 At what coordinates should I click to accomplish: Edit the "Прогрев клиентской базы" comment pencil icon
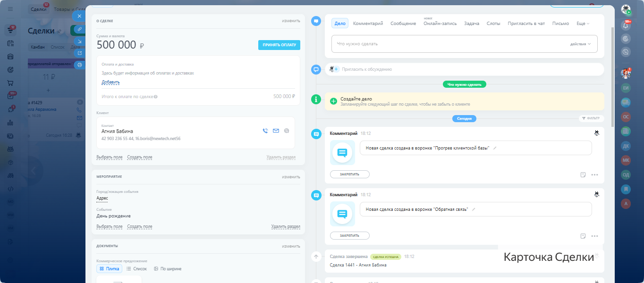(x=495, y=148)
